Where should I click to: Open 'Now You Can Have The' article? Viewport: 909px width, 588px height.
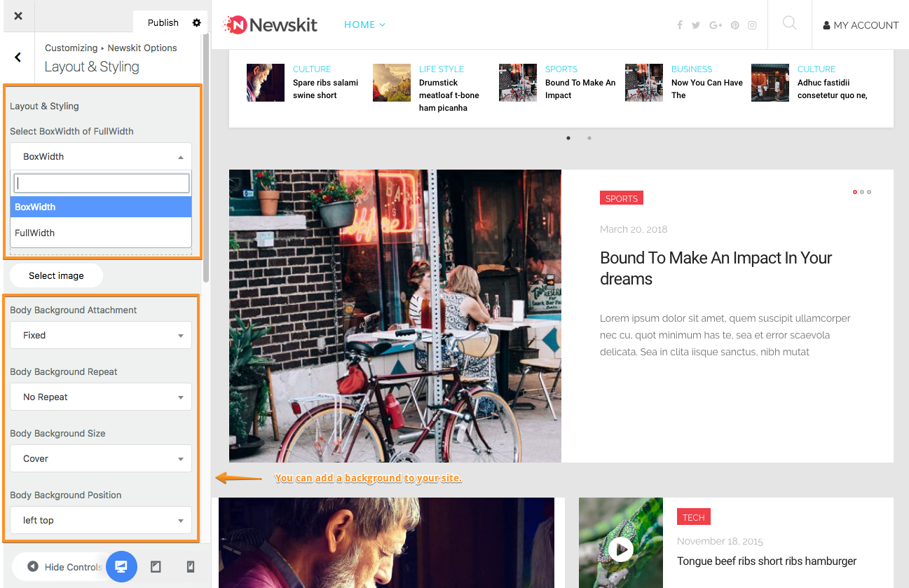[707, 89]
